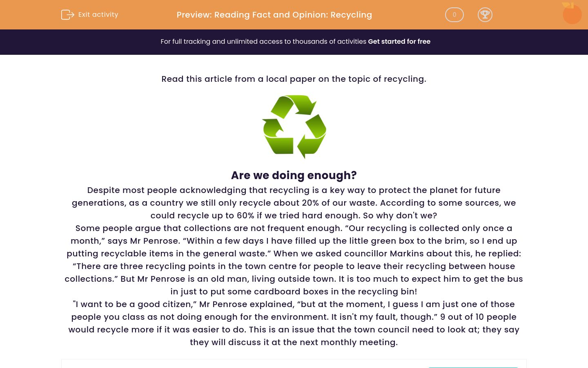Click the score pill next to the trophy
The width and height of the screenshot is (588, 368).
coord(454,15)
